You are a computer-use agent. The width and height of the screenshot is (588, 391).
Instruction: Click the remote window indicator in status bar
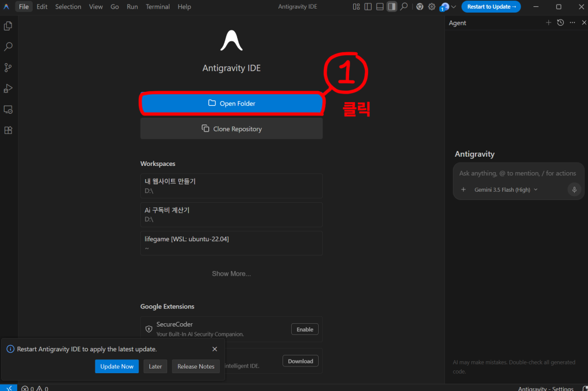pyautogui.click(x=9, y=388)
